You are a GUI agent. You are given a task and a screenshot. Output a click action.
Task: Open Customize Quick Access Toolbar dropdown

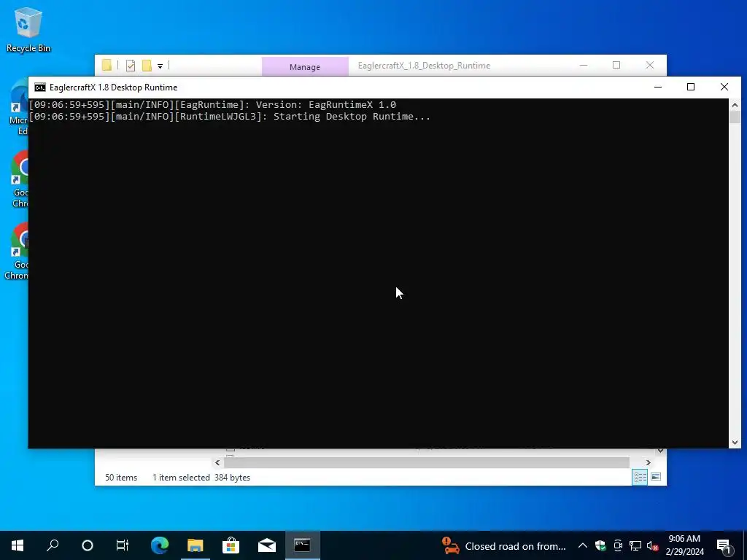pos(160,66)
